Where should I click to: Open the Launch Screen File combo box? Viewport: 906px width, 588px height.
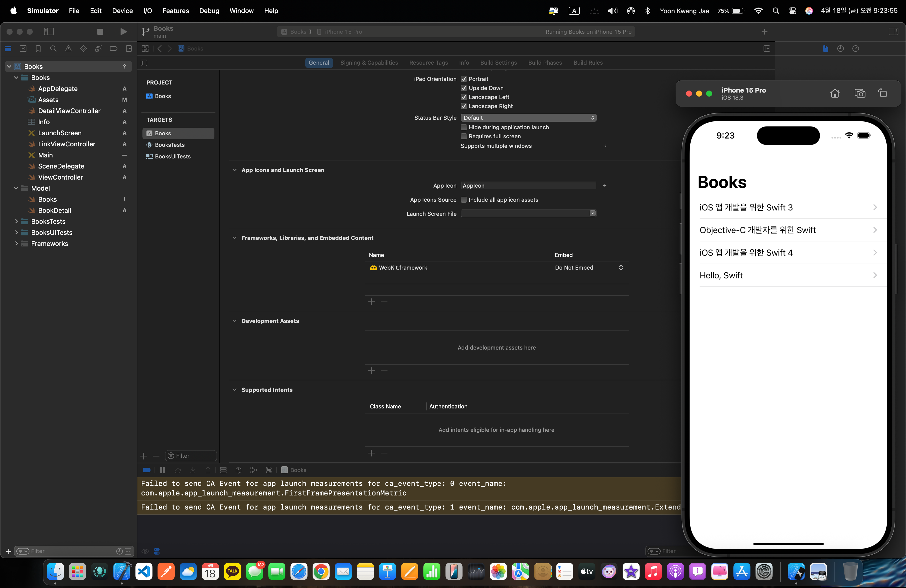(528, 214)
